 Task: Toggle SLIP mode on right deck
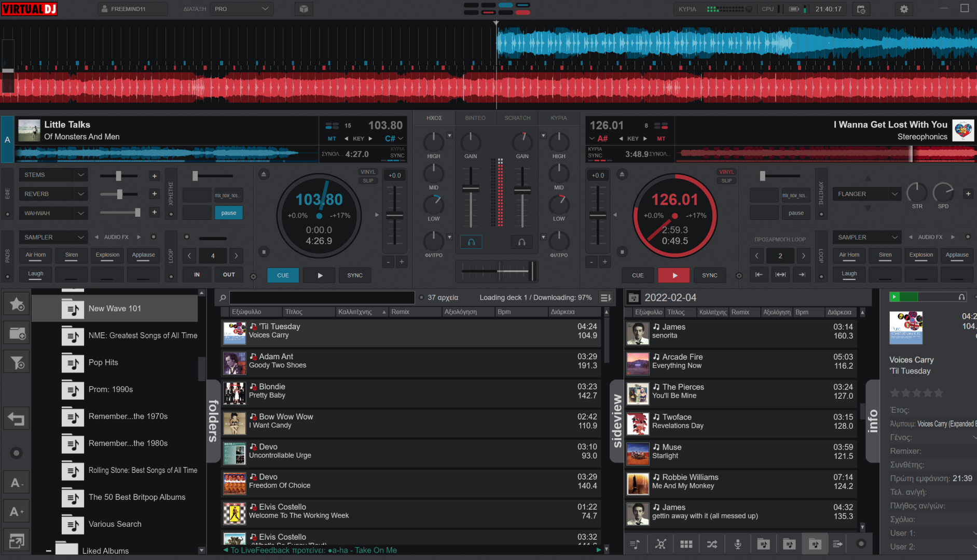pos(726,181)
